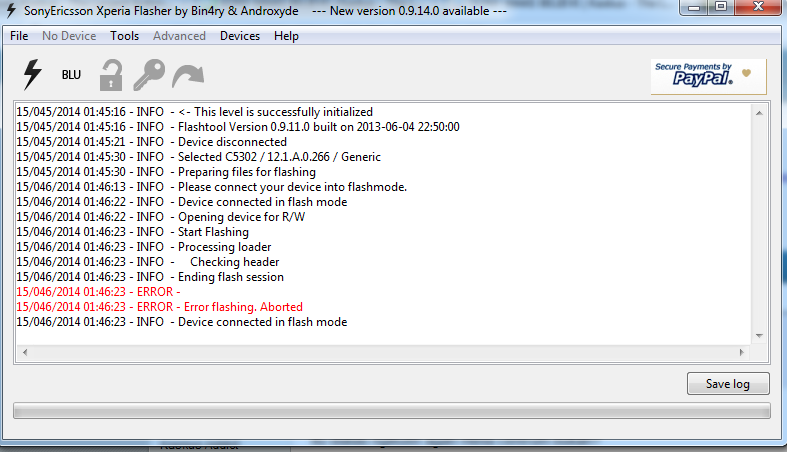The height and width of the screenshot is (452, 787).
Task: Click the curved arrow toolbar icon
Action: coord(188,76)
